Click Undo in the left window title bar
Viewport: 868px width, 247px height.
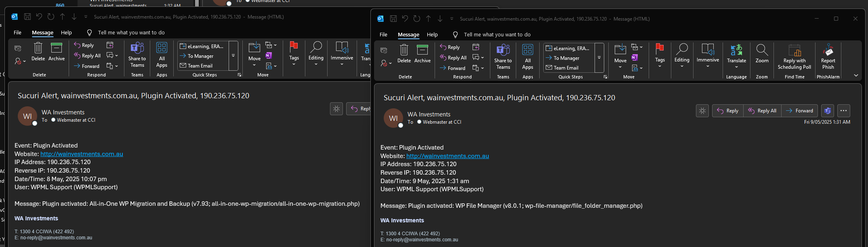coord(39,17)
